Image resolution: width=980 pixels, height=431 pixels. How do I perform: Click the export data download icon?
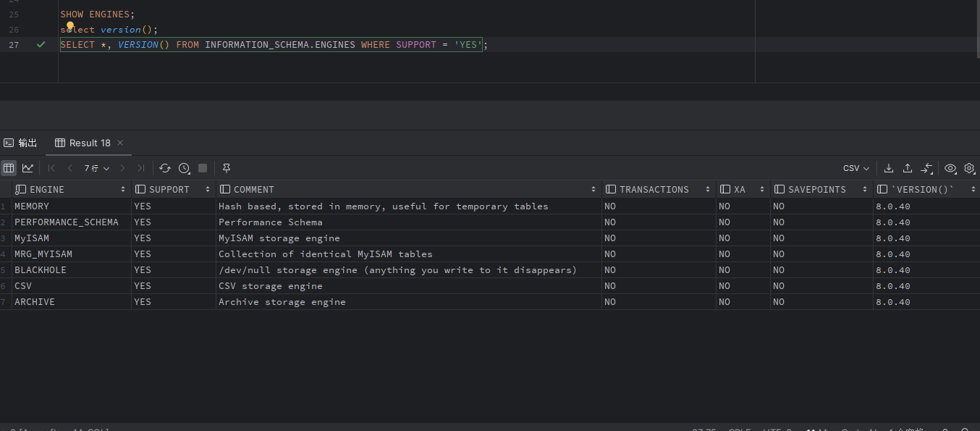pyautogui.click(x=889, y=168)
